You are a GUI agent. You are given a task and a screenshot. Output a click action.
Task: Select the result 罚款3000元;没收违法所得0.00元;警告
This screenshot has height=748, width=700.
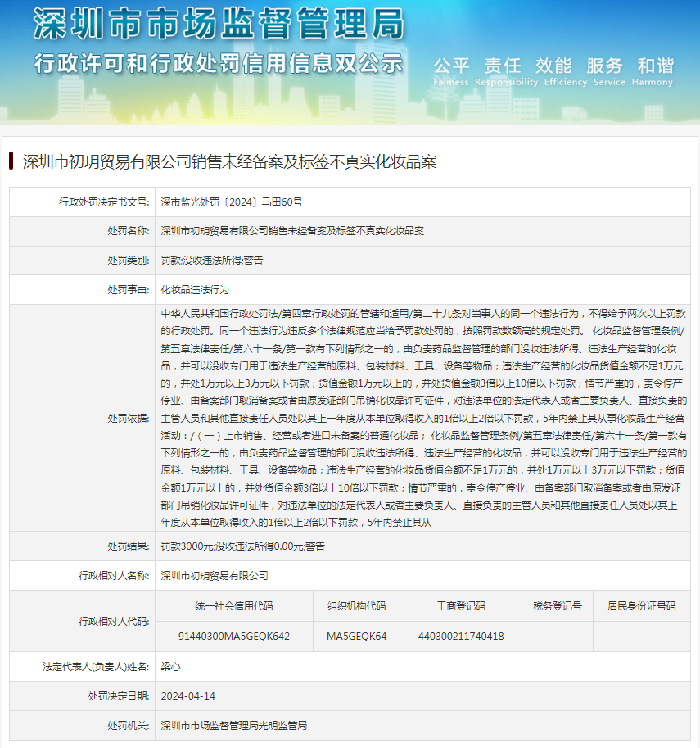(242, 546)
